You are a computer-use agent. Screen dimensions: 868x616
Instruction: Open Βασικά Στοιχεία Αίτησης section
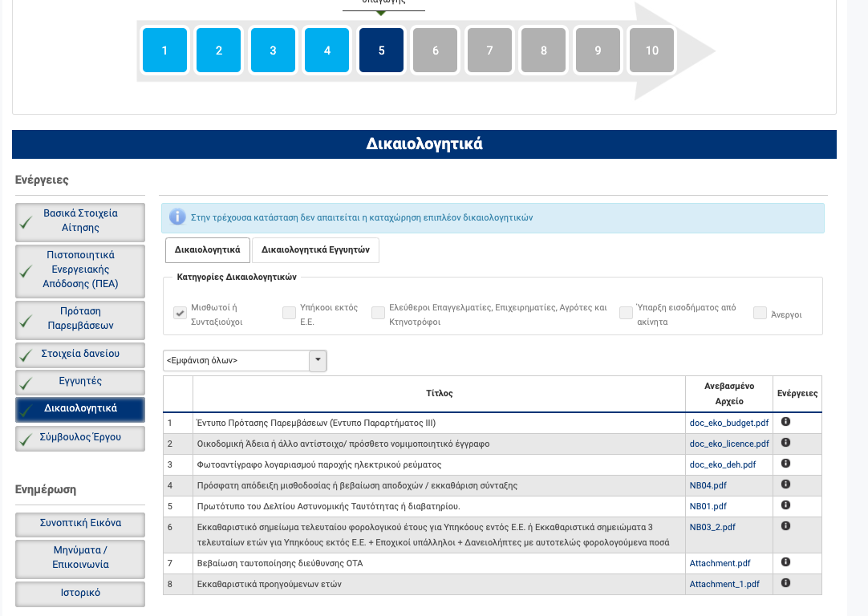(x=80, y=221)
